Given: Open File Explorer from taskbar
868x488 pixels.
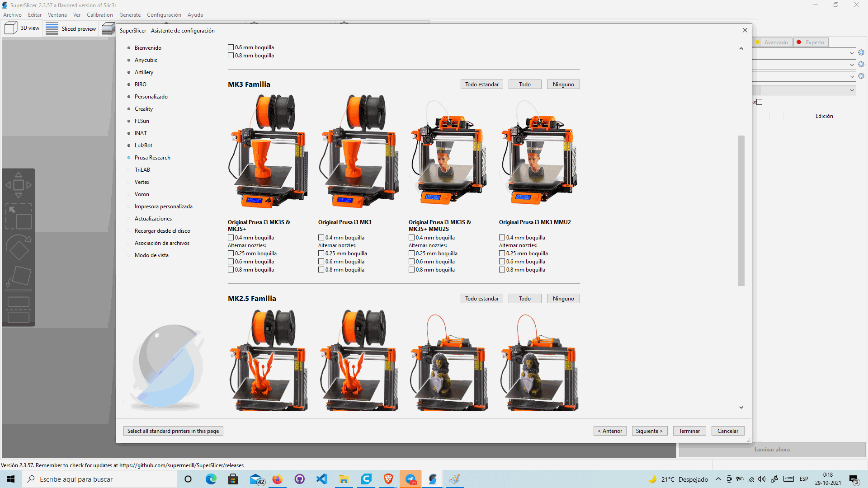Looking at the screenshot, I should pos(344,479).
